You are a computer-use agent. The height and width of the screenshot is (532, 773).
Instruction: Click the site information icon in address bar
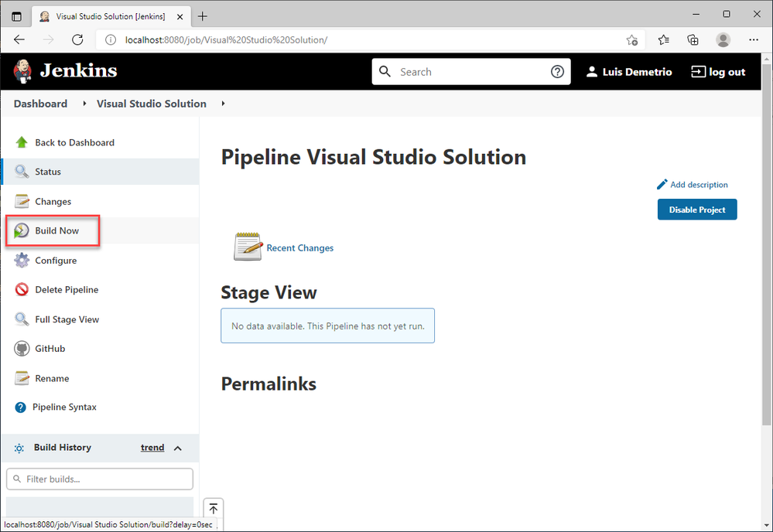(111, 40)
